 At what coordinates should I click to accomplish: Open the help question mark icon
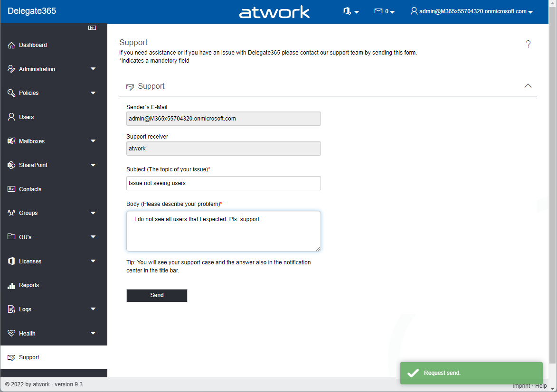coord(528,44)
